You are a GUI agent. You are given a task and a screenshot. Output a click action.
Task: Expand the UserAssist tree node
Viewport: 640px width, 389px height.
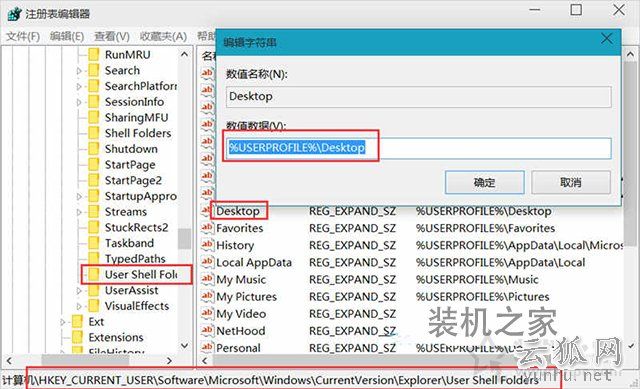(79, 291)
